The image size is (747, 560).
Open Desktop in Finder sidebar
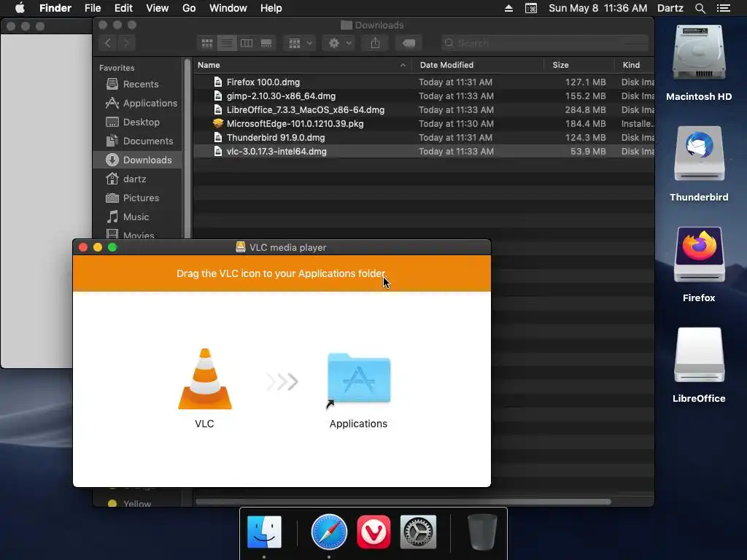coord(137,122)
